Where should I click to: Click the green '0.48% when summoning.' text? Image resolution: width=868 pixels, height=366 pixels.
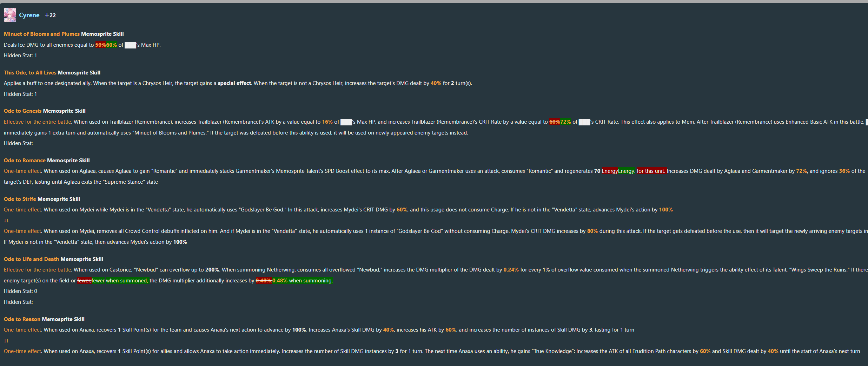[302, 281]
